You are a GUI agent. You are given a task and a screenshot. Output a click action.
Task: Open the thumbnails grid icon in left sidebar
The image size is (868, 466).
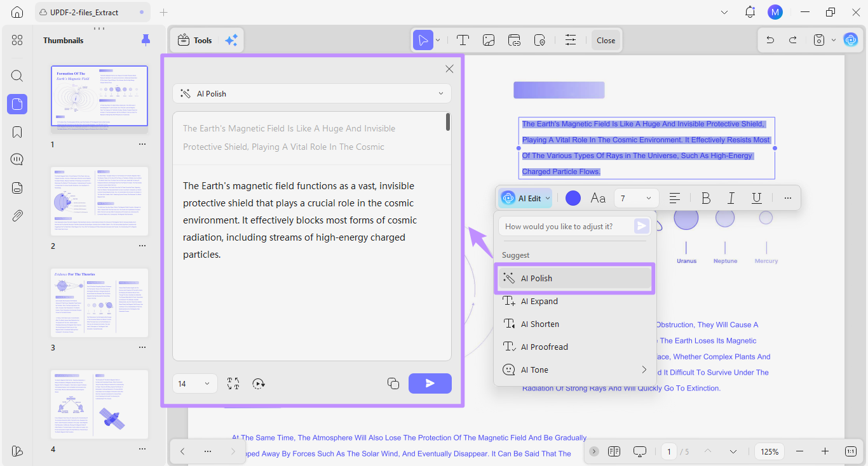pos(17,40)
